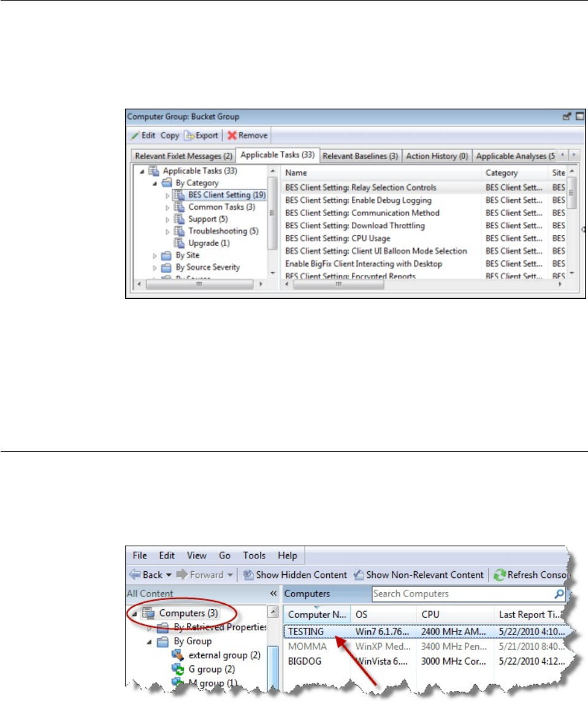Open the Help menu
This screenshot has height=702, width=588.
(288, 555)
